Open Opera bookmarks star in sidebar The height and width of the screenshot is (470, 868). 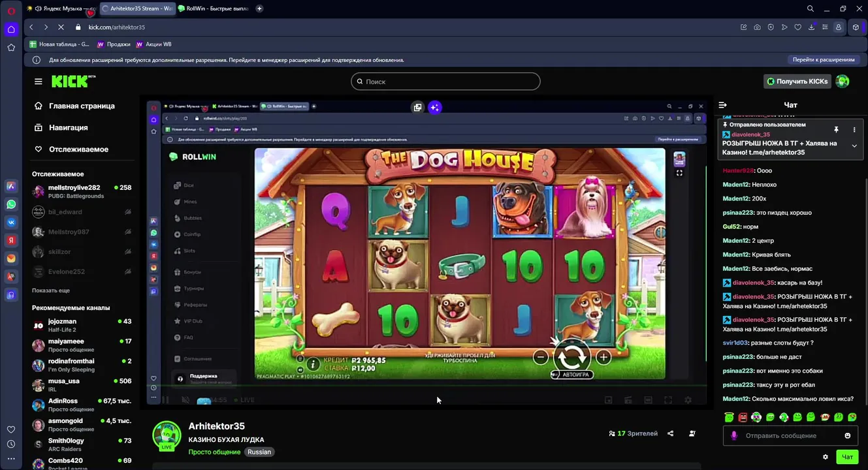point(11,48)
